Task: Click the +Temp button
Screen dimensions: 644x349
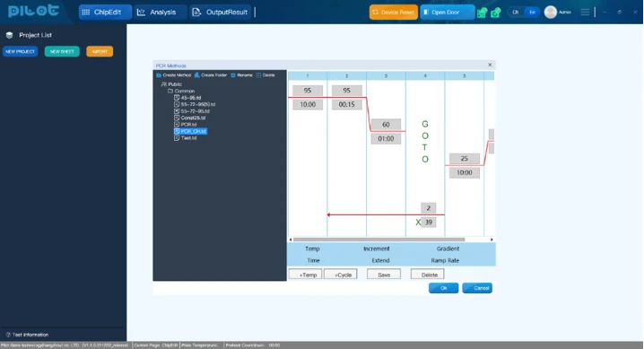Action: coord(305,275)
